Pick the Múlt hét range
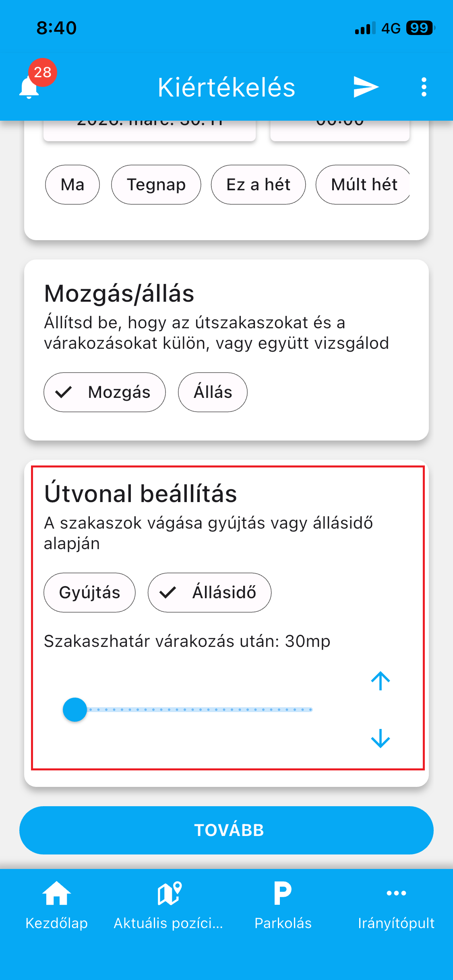This screenshot has width=453, height=980. 363,185
